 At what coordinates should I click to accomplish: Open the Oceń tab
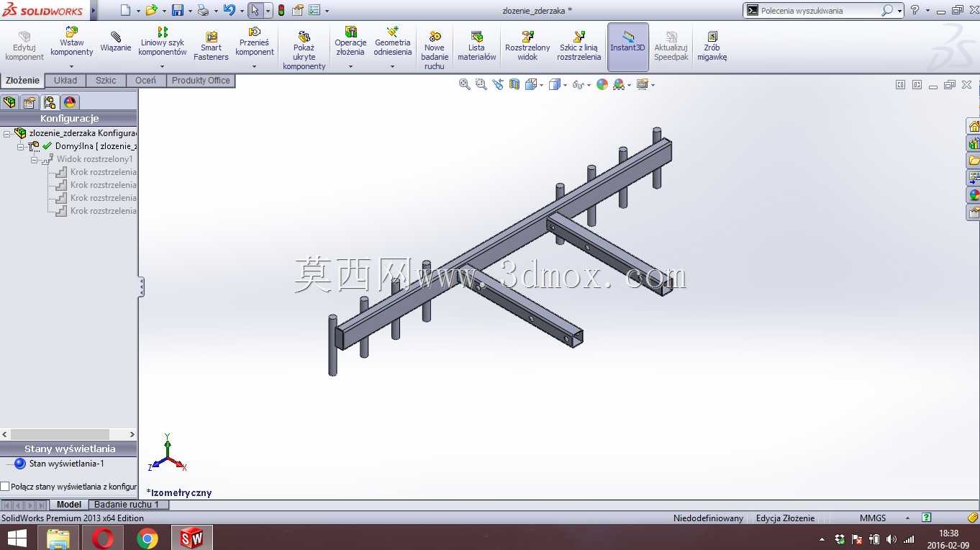[x=145, y=81]
